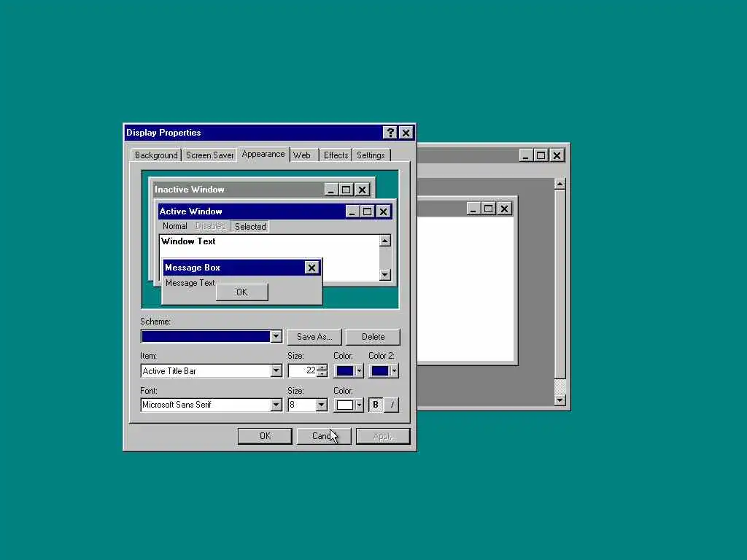Image resolution: width=747 pixels, height=560 pixels.
Task: Switch to the Background tab
Action: click(156, 155)
